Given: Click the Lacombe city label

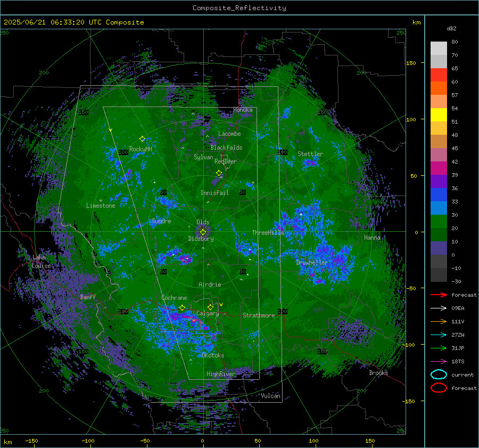Looking at the screenshot, I should click(x=229, y=134).
